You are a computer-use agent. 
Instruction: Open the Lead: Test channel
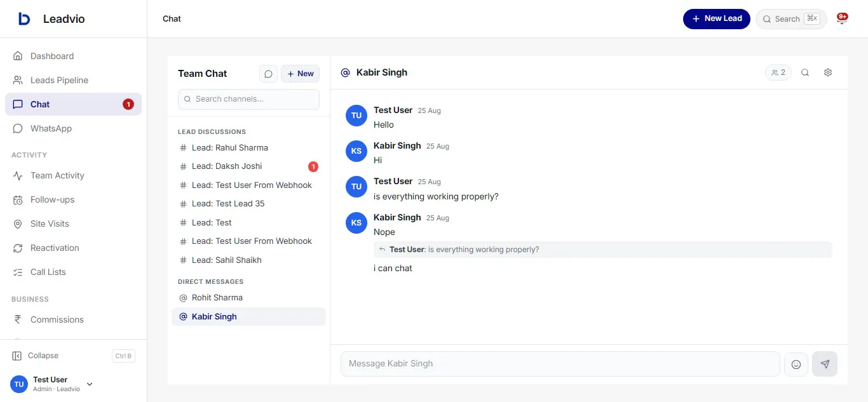point(248,223)
